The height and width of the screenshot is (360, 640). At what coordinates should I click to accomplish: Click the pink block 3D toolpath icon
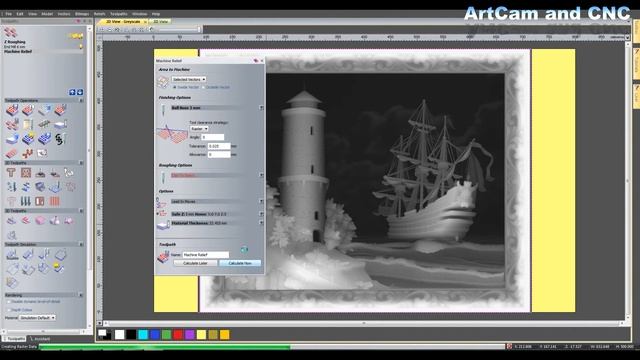(40, 221)
